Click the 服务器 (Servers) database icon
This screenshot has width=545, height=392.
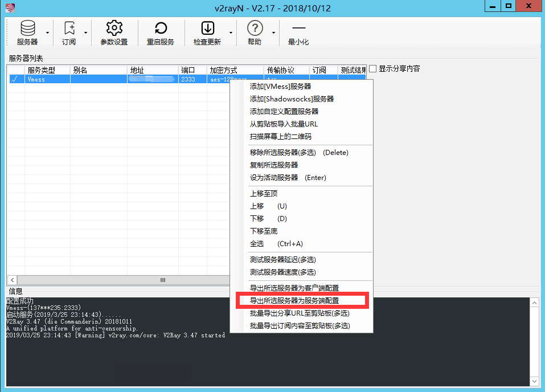tap(27, 28)
